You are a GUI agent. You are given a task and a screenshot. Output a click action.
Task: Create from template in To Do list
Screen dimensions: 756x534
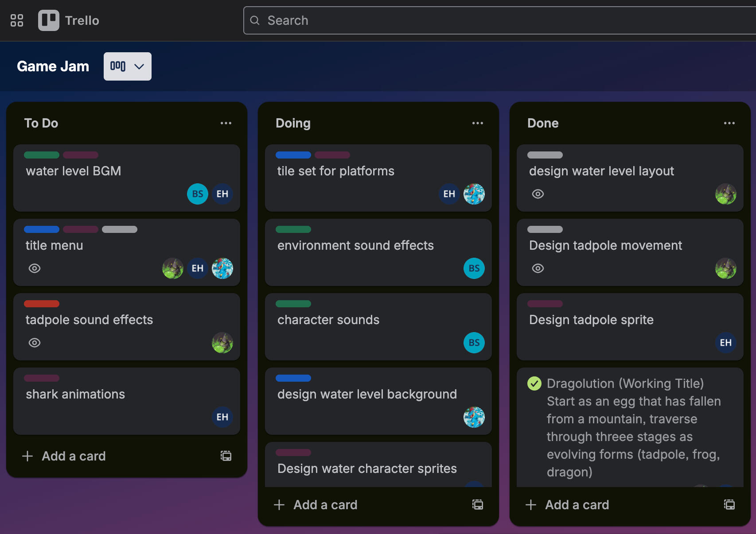click(x=226, y=456)
